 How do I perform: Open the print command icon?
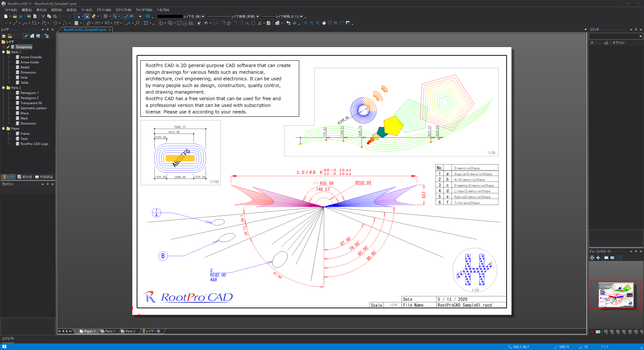29,17
